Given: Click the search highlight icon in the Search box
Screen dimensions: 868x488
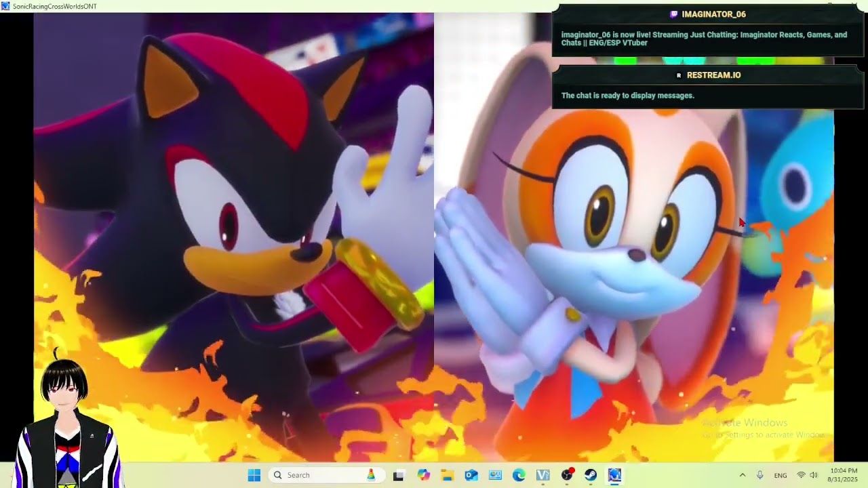Looking at the screenshot, I should 371,475.
